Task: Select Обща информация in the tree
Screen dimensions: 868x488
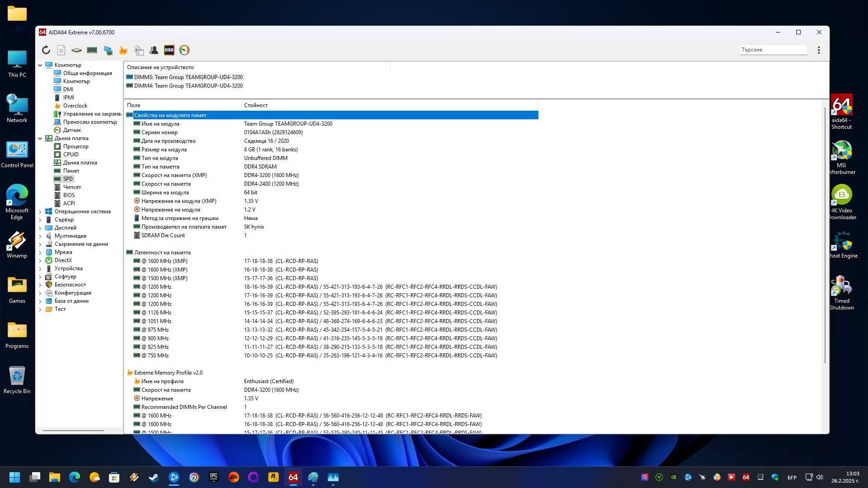Action: coord(87,73)
